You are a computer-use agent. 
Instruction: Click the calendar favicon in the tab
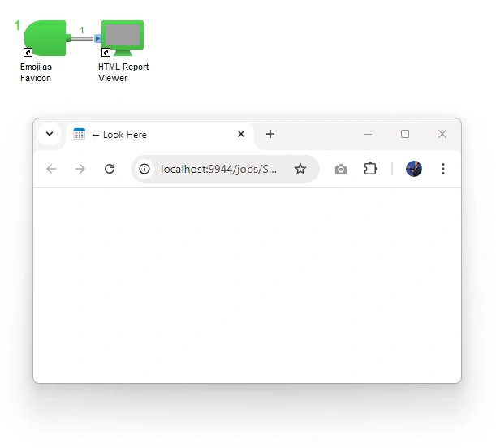point(79,134)
